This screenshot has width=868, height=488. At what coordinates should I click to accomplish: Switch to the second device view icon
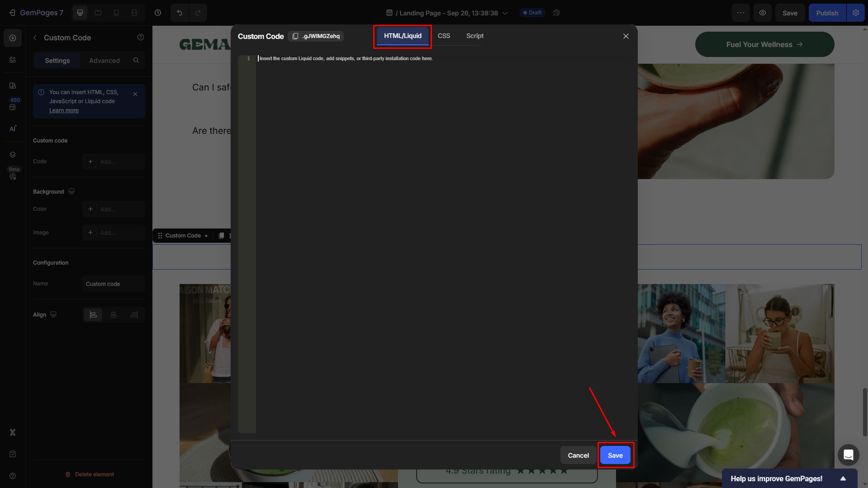[x=98, y=13]
